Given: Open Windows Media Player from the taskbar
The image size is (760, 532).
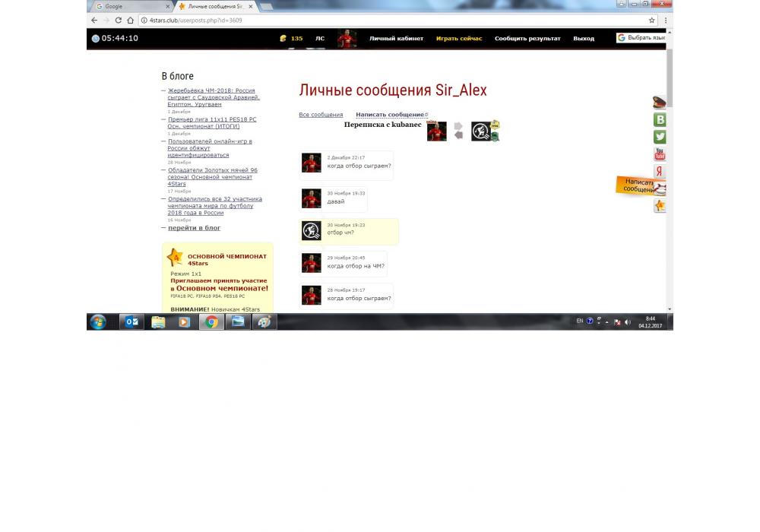Looking at the screenshot, I should [184, 321].
